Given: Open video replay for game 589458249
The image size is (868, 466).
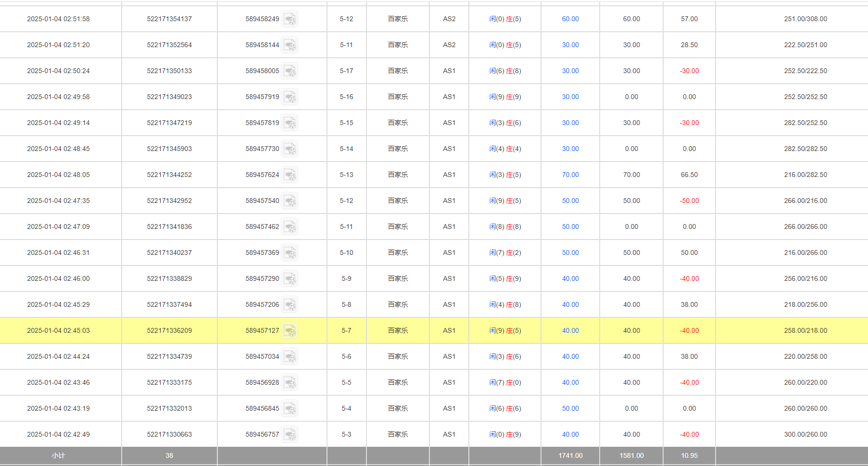Looking at the screenshot, I should [289, 19].
